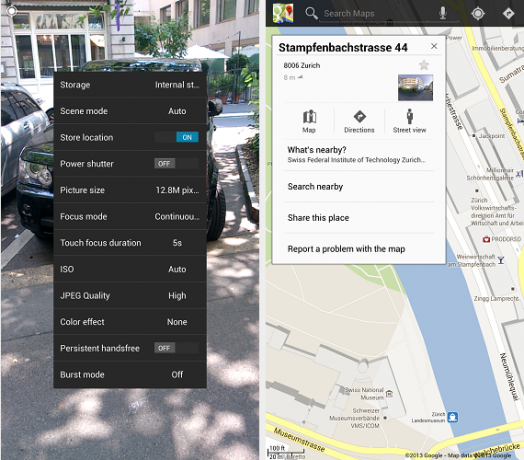Open the Google Maps logo menu
Viewport: 524px width, 460px height.
[283, 13]
